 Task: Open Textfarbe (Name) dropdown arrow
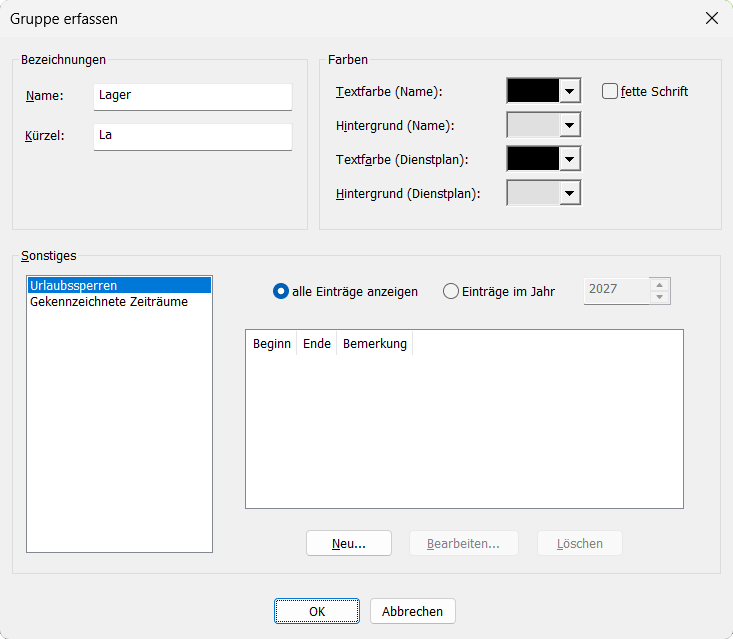coord(569,91)
